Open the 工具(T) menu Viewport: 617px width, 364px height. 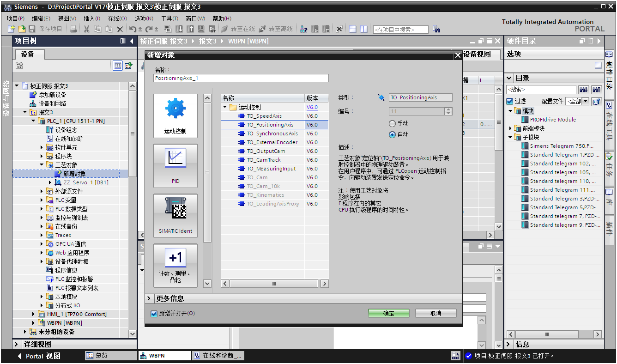point(169,18)
